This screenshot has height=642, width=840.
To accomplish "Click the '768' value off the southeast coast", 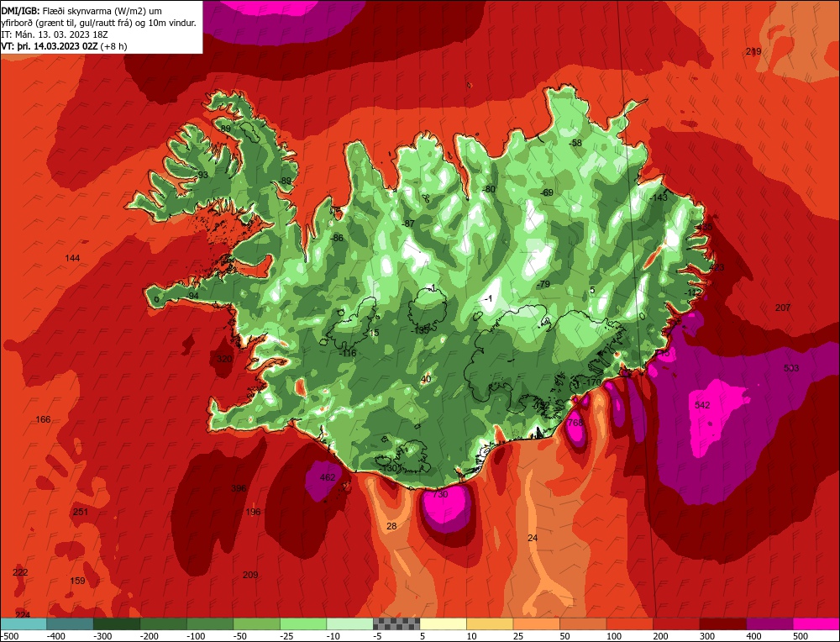I will (575, 423).
